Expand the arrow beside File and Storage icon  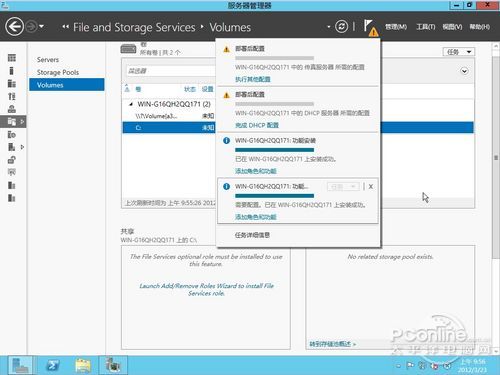click(x=22, y=122)
